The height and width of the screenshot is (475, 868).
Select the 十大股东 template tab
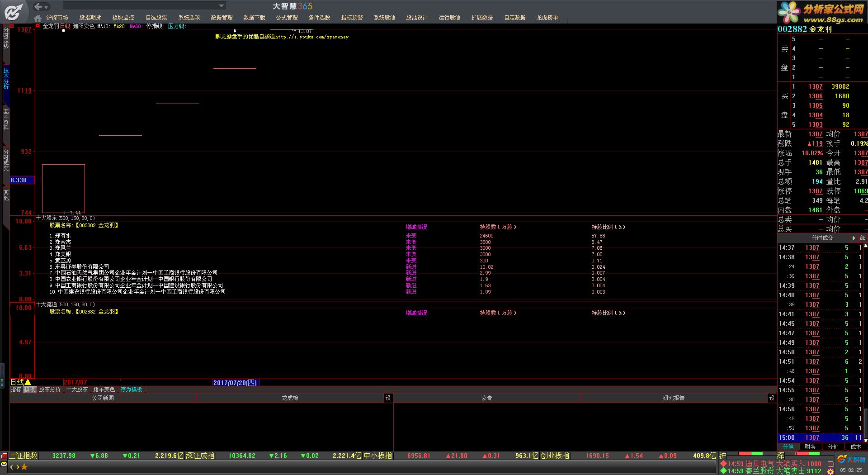(x=77, y=389)
